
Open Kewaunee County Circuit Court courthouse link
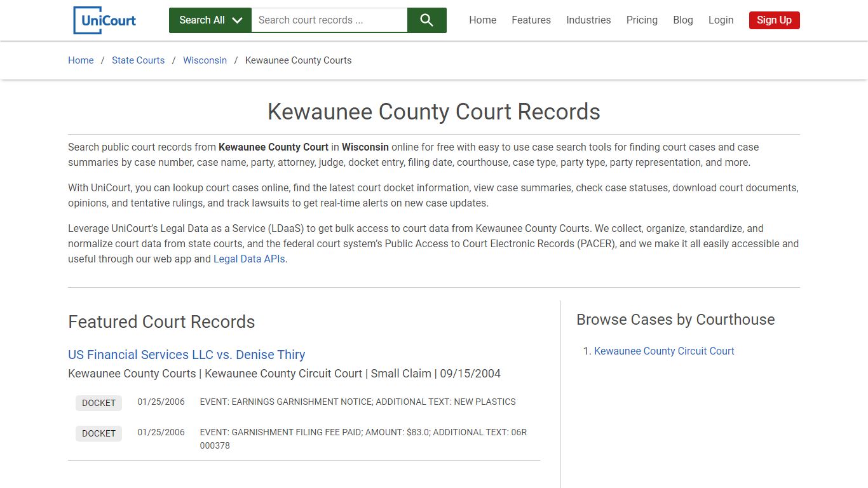(664, 351)
